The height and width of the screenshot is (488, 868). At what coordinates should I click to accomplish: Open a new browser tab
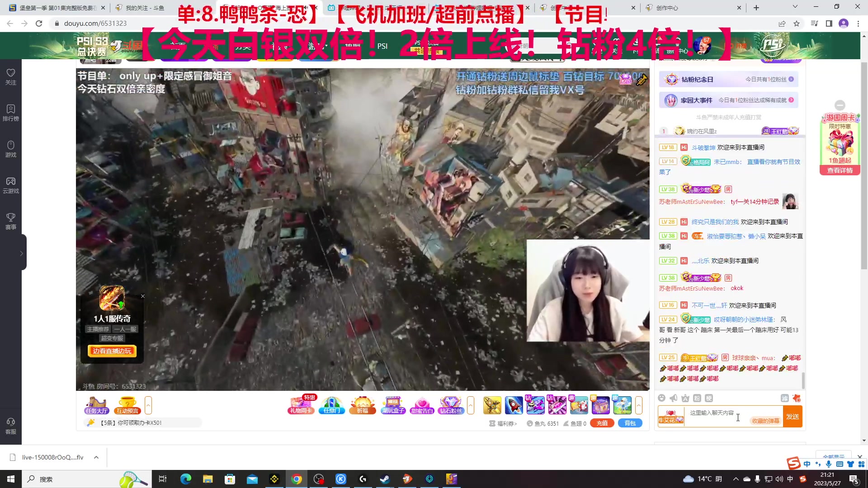pyautogui.click(x=756, y=8)
